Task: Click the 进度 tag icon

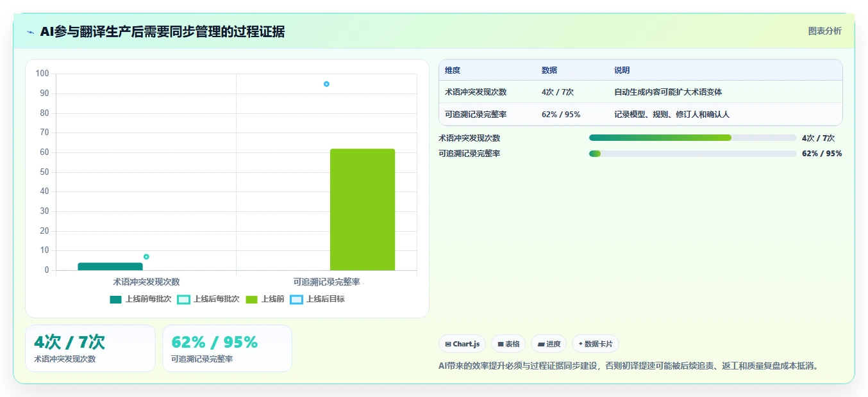Action: (541, 344)
